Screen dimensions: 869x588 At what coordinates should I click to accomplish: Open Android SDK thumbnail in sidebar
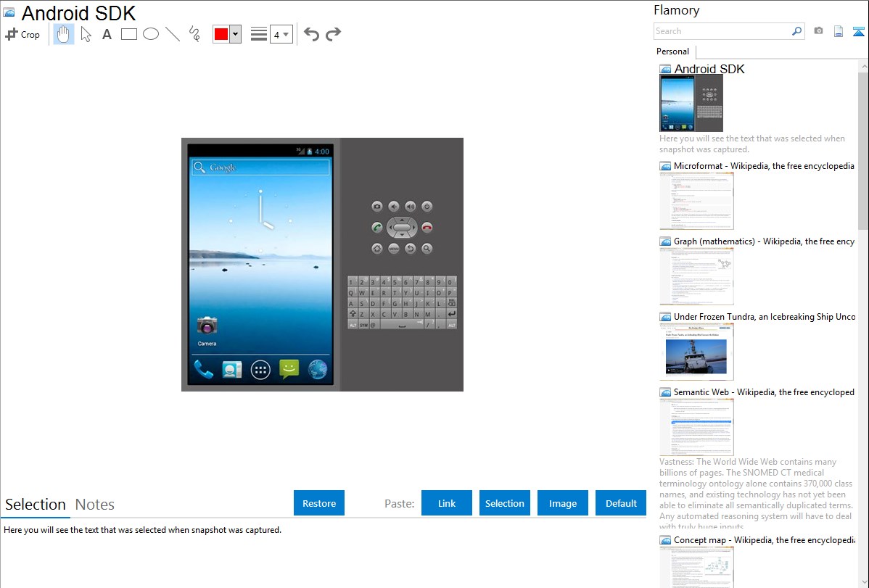tap(691, 103)
